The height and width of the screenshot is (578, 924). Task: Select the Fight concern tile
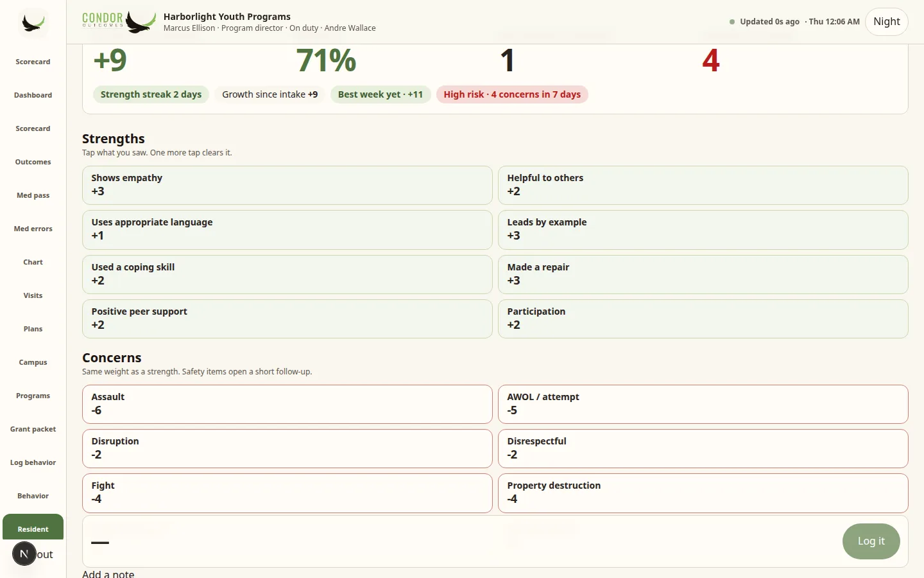coord(287,493)
